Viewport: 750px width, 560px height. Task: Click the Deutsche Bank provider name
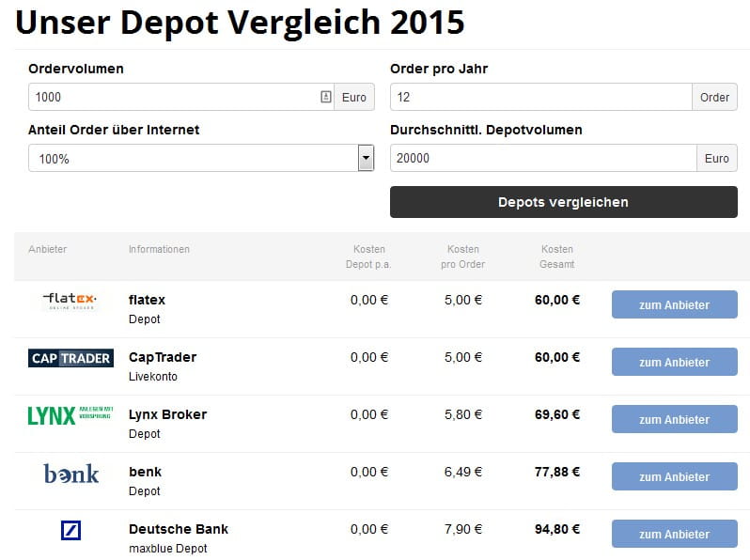click(x=179, y=529)
